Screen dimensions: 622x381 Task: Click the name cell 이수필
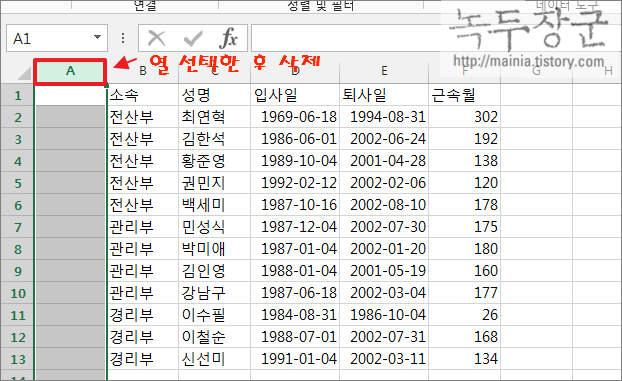pos(215,316)
